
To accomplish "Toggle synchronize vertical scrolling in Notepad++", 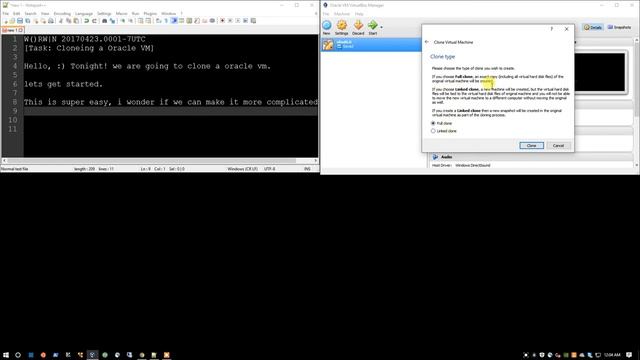I will tap(140, 20).
